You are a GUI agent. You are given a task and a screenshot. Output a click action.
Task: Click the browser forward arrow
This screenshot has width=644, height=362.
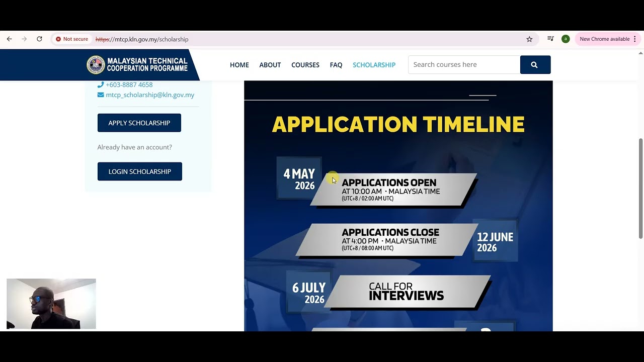pos(24,39)
